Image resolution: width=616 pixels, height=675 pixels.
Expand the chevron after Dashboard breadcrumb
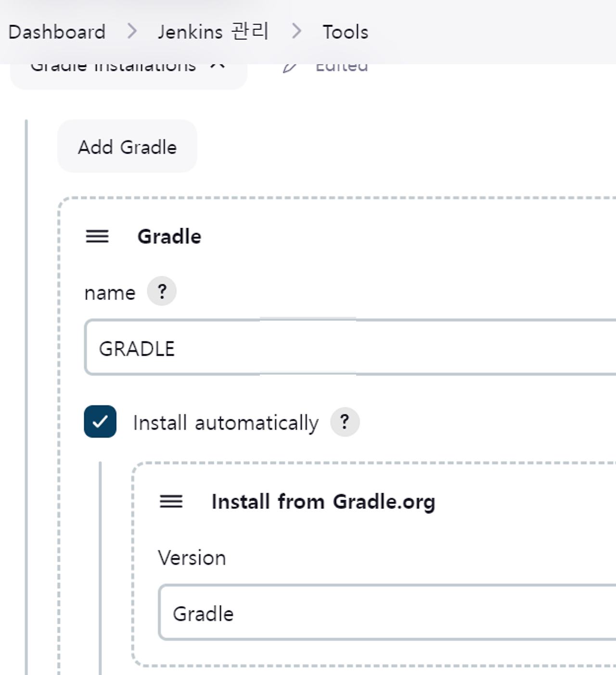point(132,32)
